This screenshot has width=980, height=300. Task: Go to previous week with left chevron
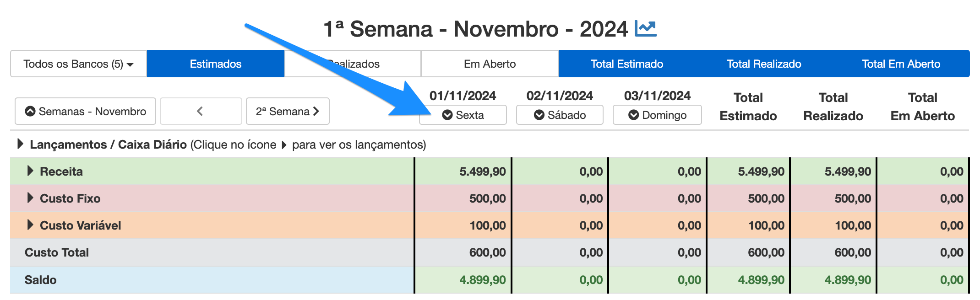pyautogui.click(x=201, y=111)
